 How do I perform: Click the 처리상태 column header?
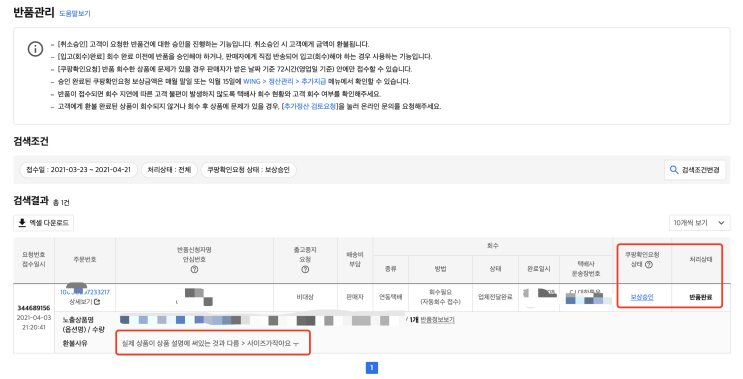701,260
